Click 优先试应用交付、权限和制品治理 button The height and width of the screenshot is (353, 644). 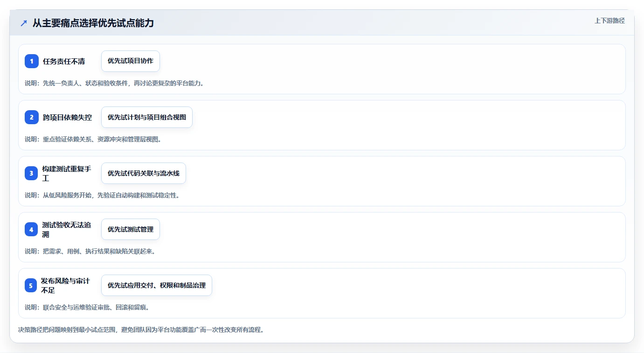click(x=157, y=285)
